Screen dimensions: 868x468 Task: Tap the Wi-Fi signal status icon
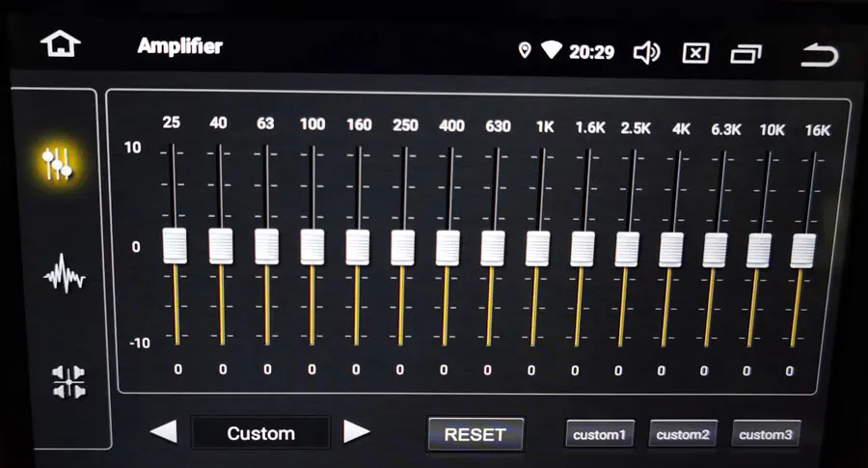552,50
